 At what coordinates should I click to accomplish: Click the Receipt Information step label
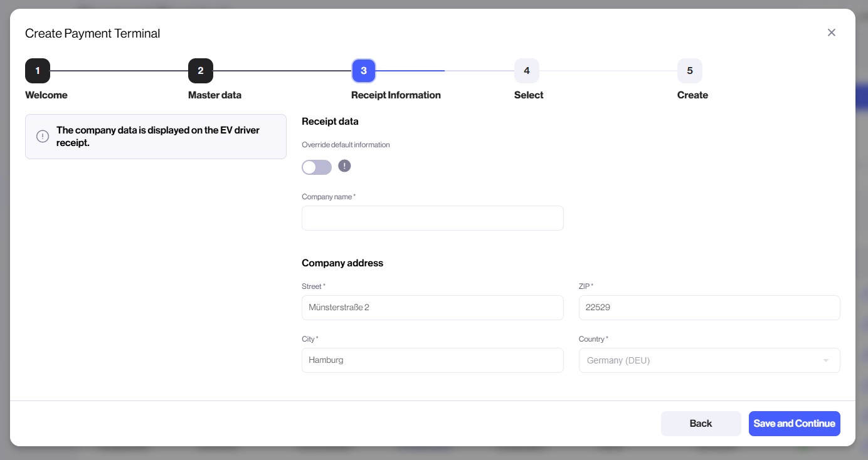(x=396, y=95)
